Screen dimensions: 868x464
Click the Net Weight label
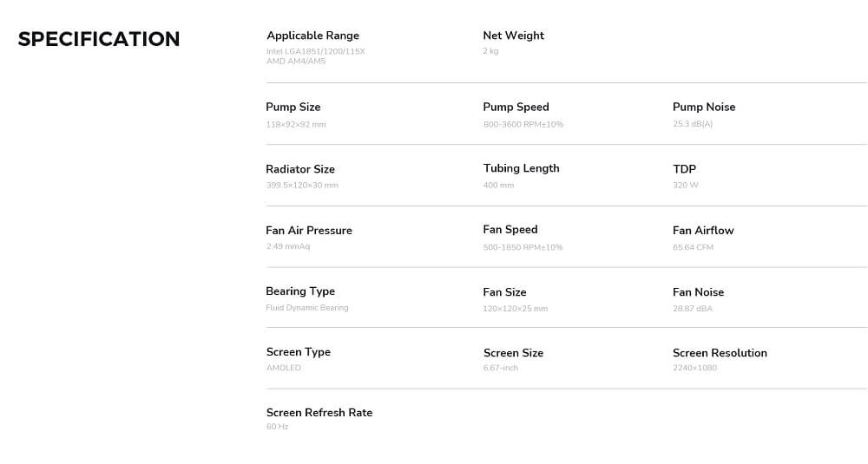513,36
